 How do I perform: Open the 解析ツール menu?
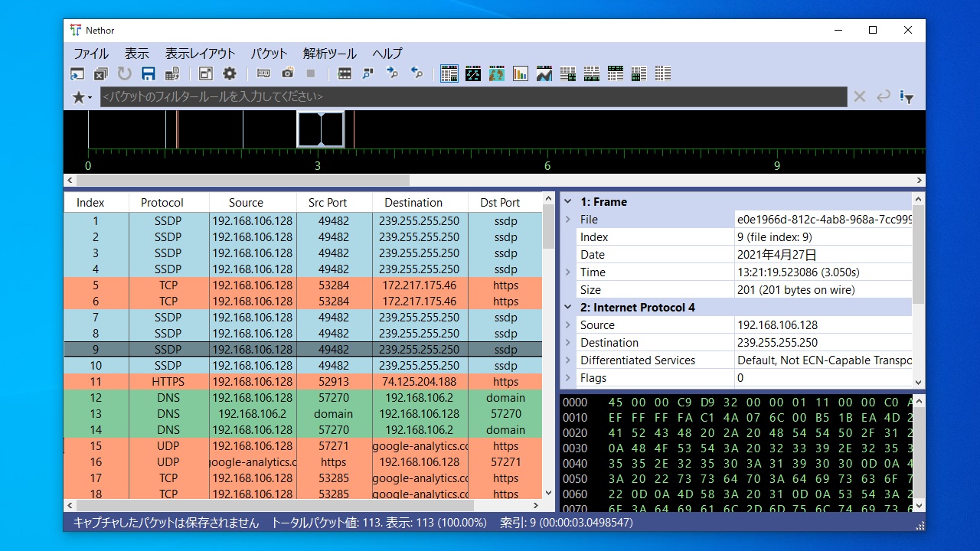tap(330, 54)
